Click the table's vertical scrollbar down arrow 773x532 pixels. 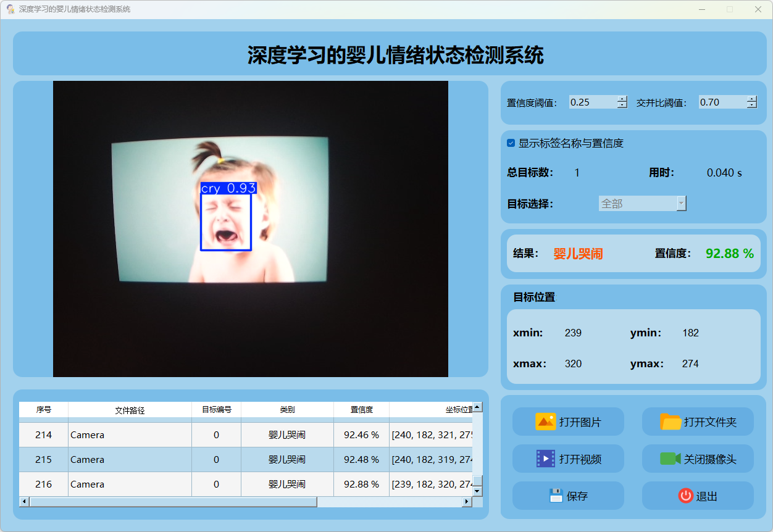tap(477, 491)
